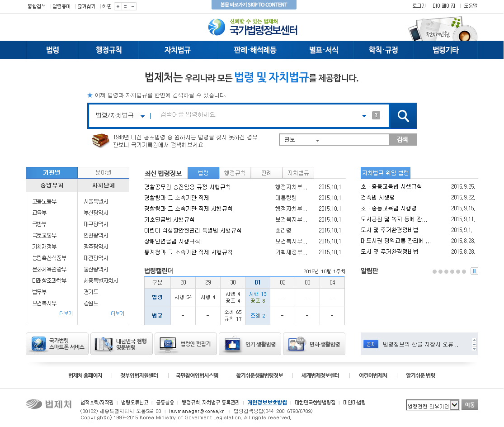Select fifth 알림판 slide dot
This screenshot has width=504, height=427.
[458, 272]
